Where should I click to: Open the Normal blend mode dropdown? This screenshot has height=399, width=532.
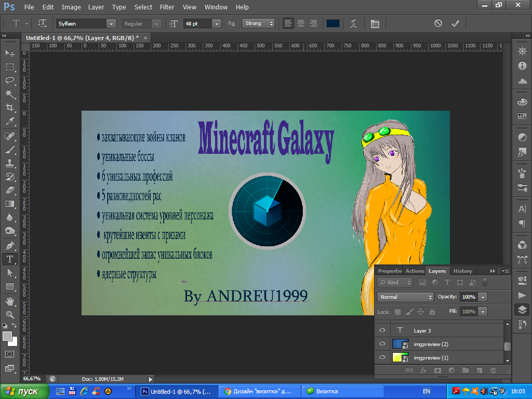pos(405,297)
